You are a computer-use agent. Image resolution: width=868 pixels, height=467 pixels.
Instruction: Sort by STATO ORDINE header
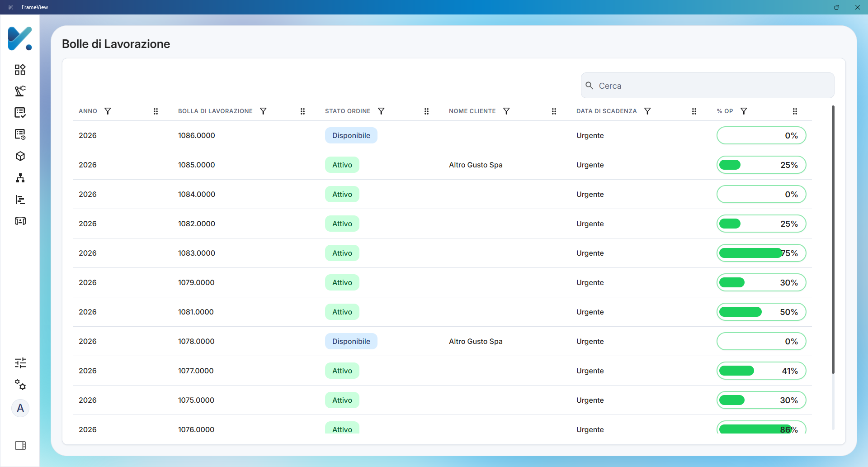[x=348, y=111]
